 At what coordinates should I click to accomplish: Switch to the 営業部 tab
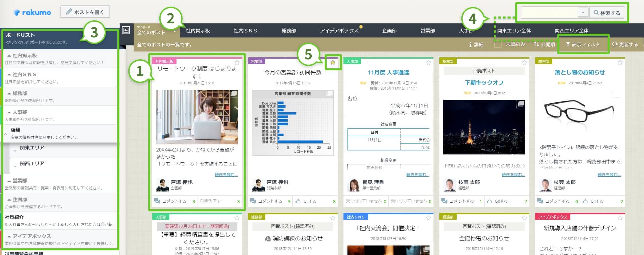tap(428, 31)
